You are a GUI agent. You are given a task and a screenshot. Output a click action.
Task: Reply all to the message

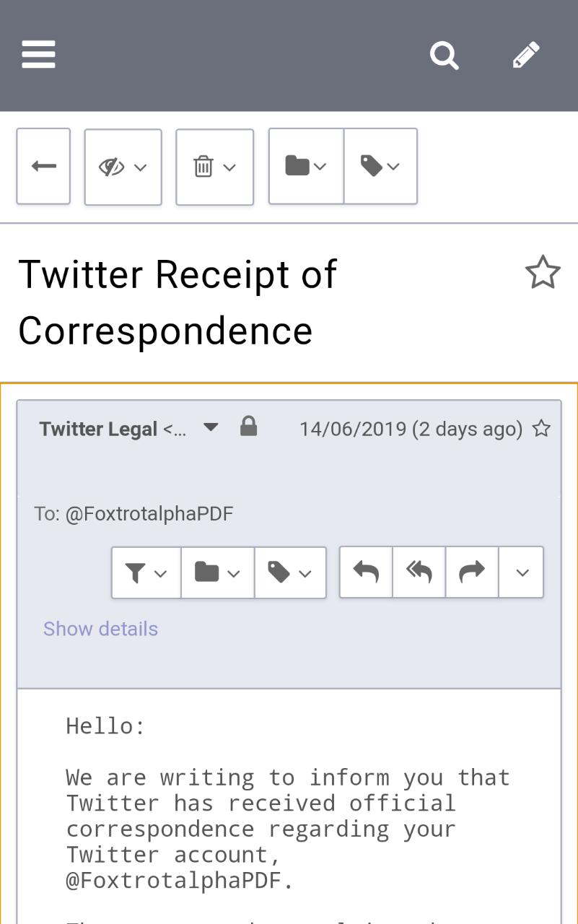419,572
